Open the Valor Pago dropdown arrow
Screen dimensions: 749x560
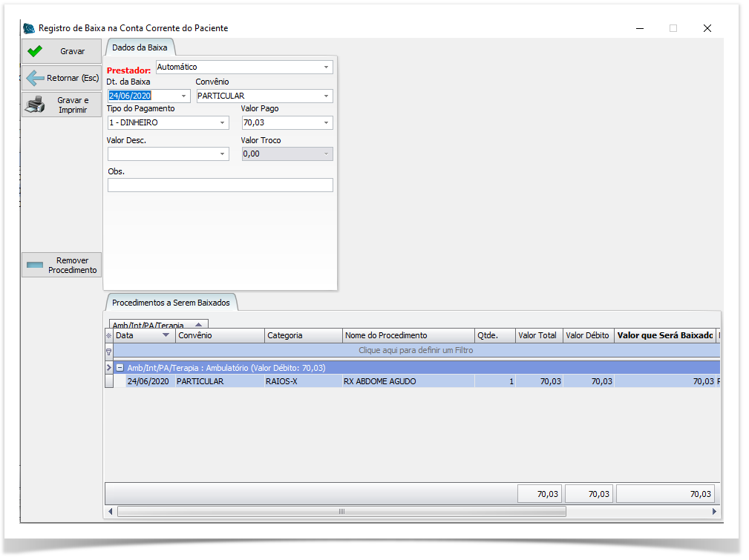pyautogui.click(x=326, y=123)
